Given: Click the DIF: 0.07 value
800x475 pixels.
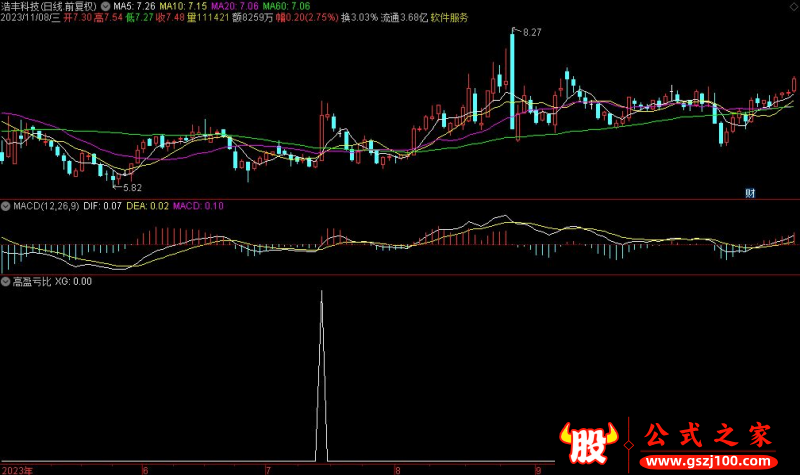Looking at the screenshot, I should point(103,206).
